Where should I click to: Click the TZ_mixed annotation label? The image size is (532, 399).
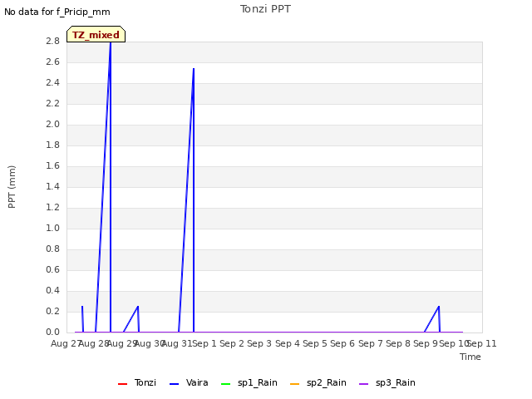(x=96, y=34)
